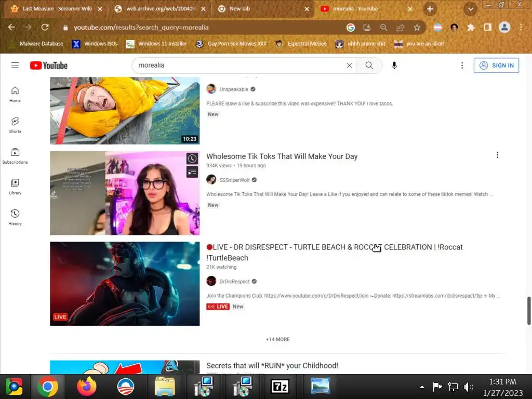Toggle the Chrome side panel icon
The width and height of the screenshot is (532, 399).
pyautogui.click(x=487, y=28)
